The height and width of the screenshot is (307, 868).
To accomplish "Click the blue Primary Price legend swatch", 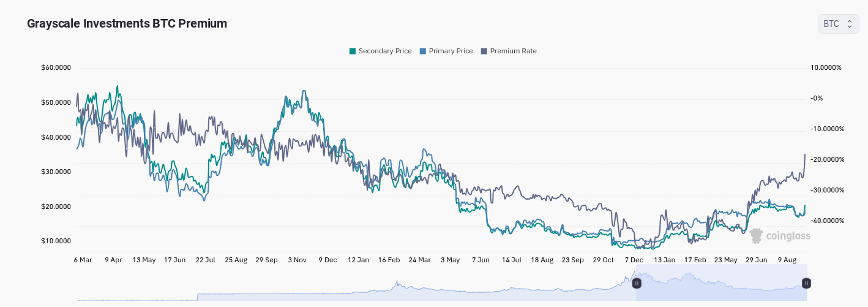I will [x=423, y=51].
